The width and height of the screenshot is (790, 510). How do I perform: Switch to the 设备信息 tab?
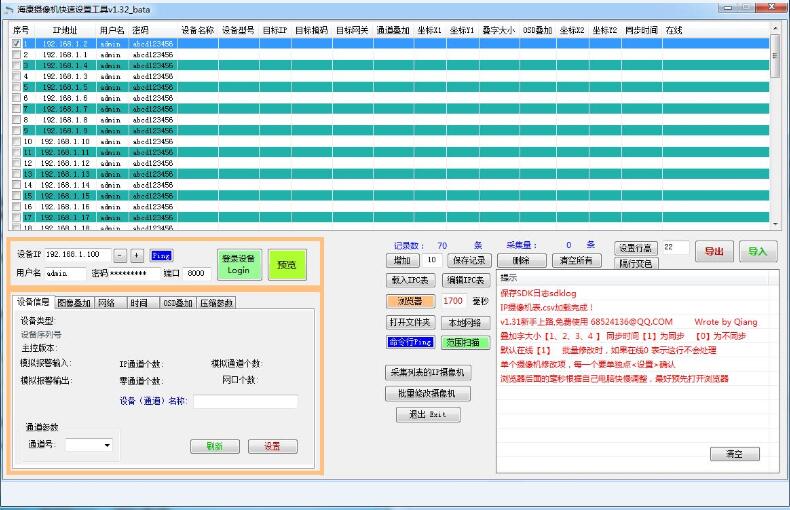pyautogui.click(x=33, y=302)
